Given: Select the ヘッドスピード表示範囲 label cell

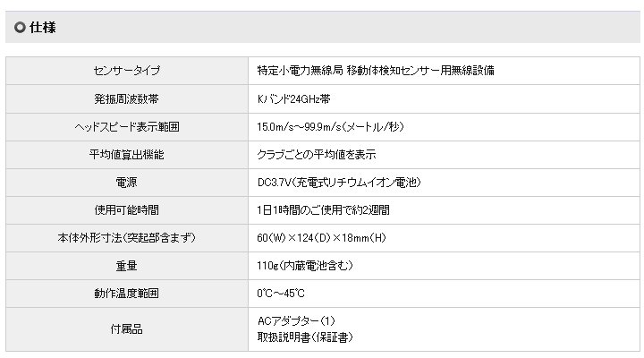Looking at the screenshot, I should [x=126, y=126].
